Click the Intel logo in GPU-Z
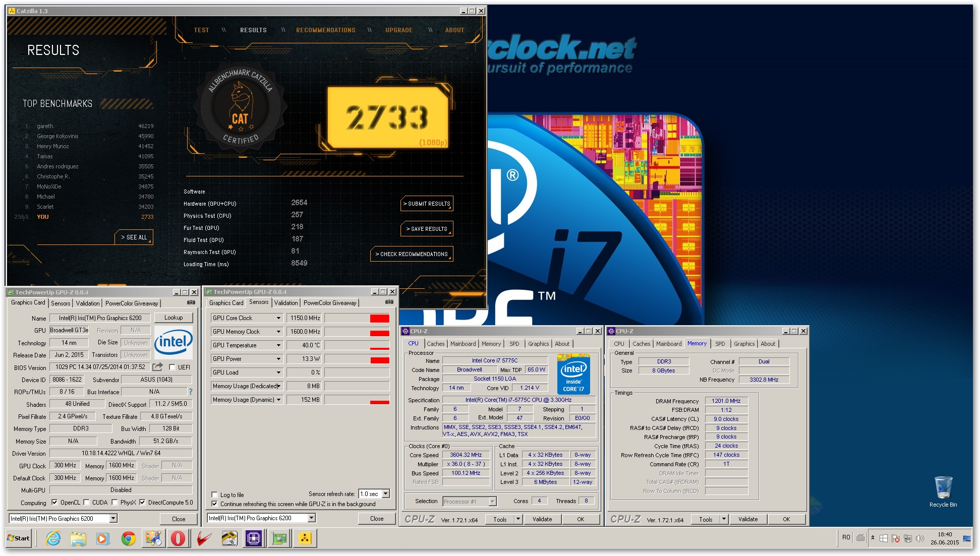Screen dimensions: 980x556 [173, 342]
